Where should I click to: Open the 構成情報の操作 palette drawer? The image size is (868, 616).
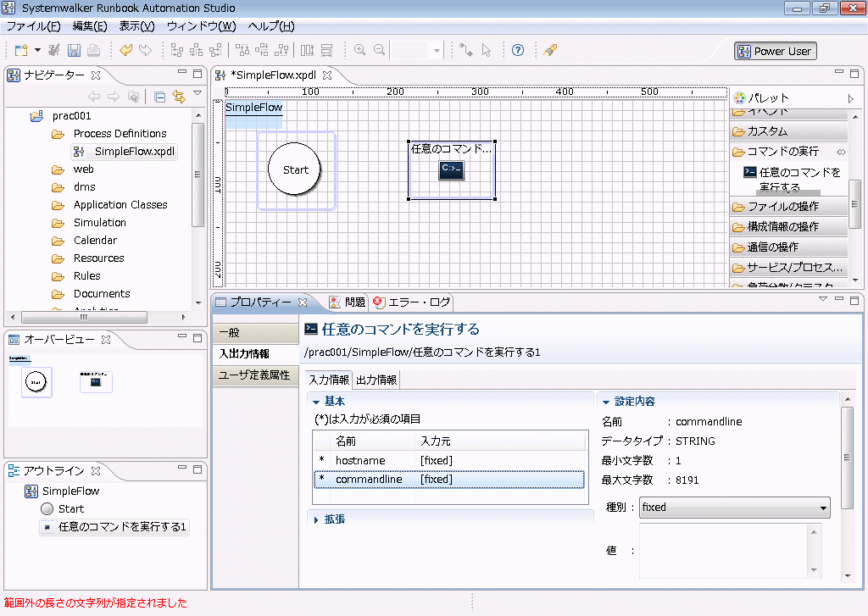[x=789, y=226]
